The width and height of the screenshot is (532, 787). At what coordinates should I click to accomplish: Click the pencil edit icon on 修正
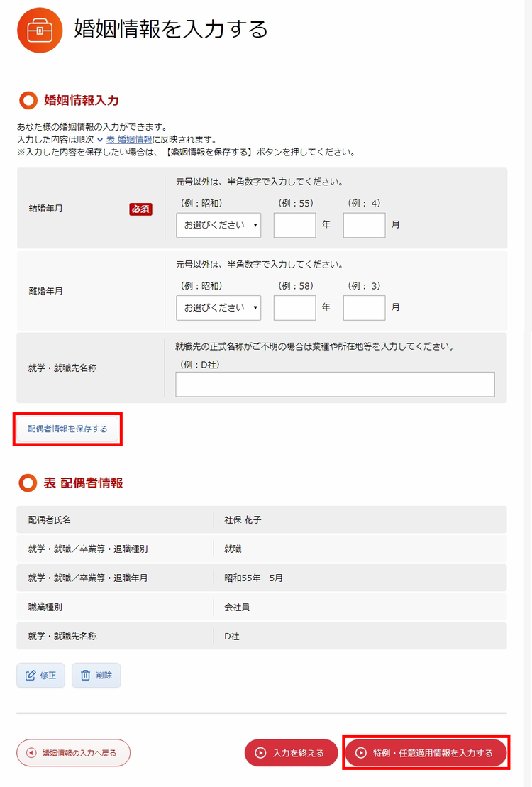coord(31,675)
